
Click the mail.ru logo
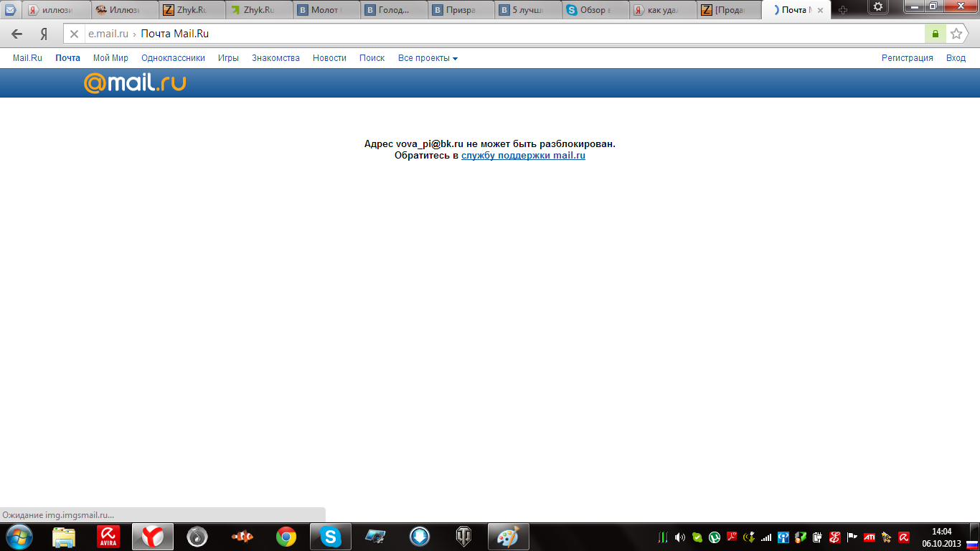(x=135, y=83)
